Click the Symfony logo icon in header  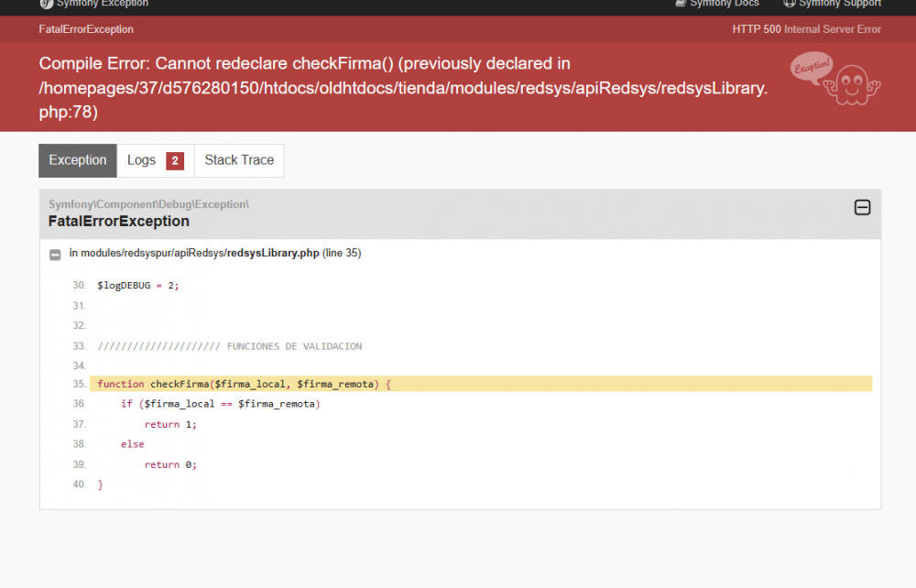pos(46,4)
